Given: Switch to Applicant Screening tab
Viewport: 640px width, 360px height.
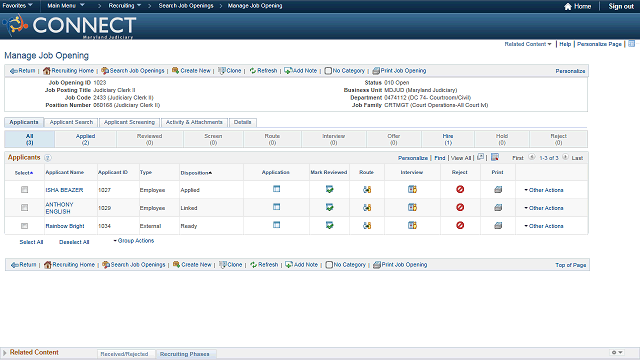Looking at the screenshot, I should (x=129, y=122).
